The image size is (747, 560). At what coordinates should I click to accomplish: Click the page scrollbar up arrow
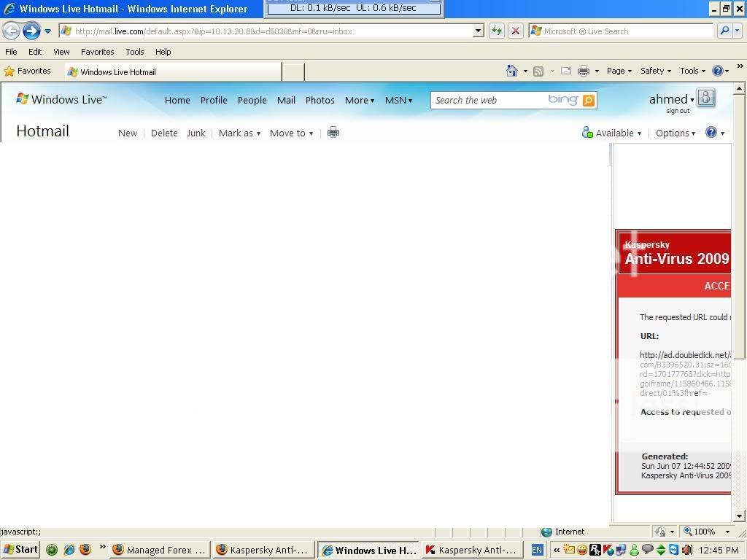tap(739, 88)
